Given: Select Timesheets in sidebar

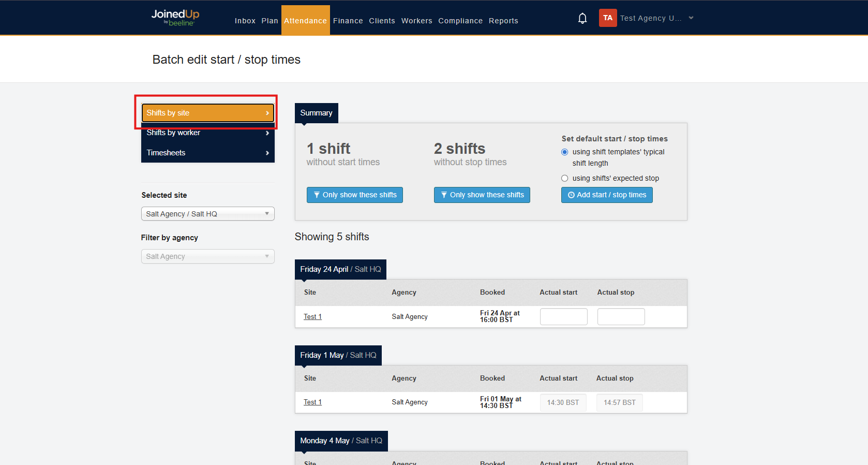Looking at the screenshot, I should (x=208, y=153).
